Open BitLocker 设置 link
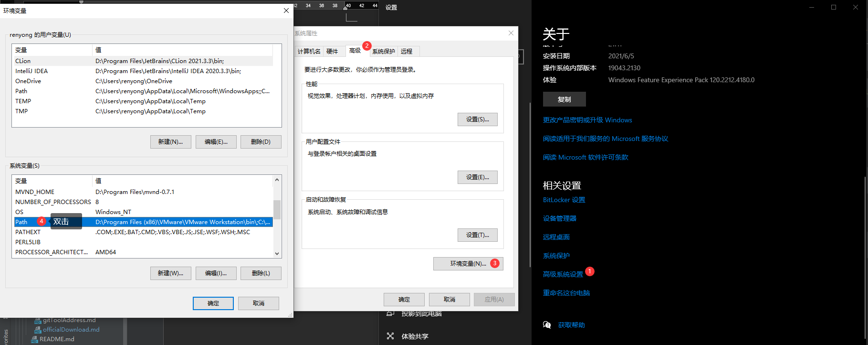868x345 pixels. tap(564, 200)
